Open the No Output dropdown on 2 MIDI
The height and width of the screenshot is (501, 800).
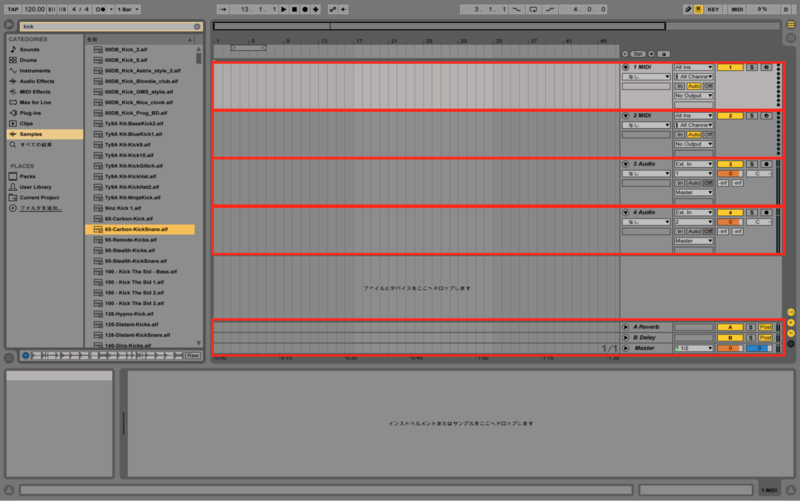point(693,144)
